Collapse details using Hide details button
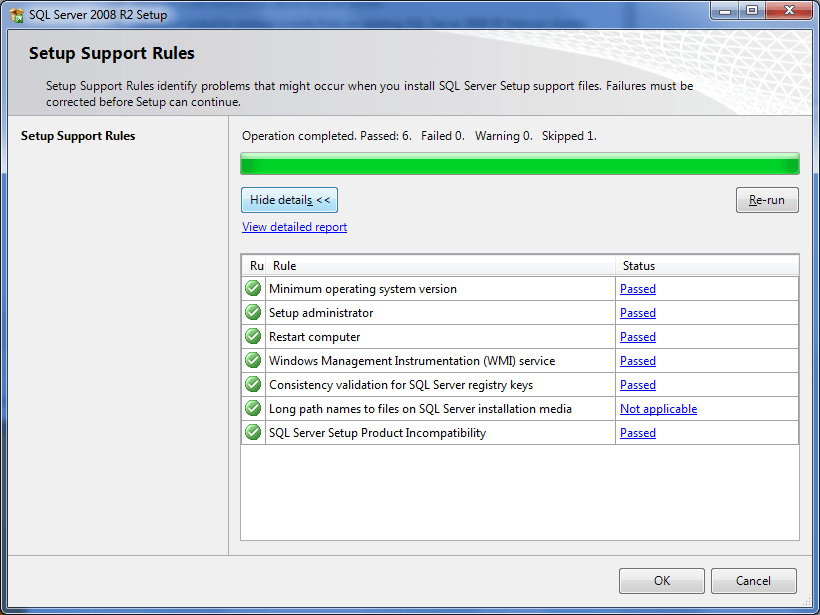Image resolution: width=820 pixels, height=615 pixels. pyautogui.click(x=289, y=200)
